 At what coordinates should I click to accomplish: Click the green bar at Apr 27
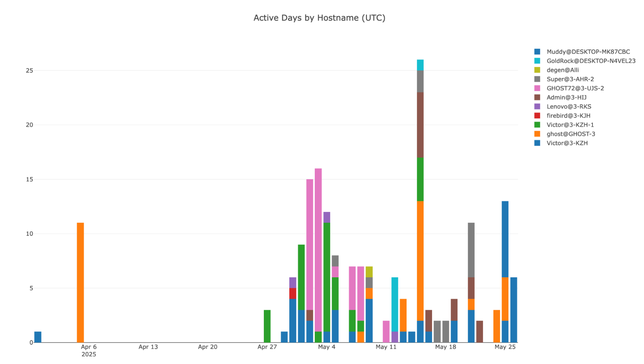pyautogui.click(x=267, y=326)
